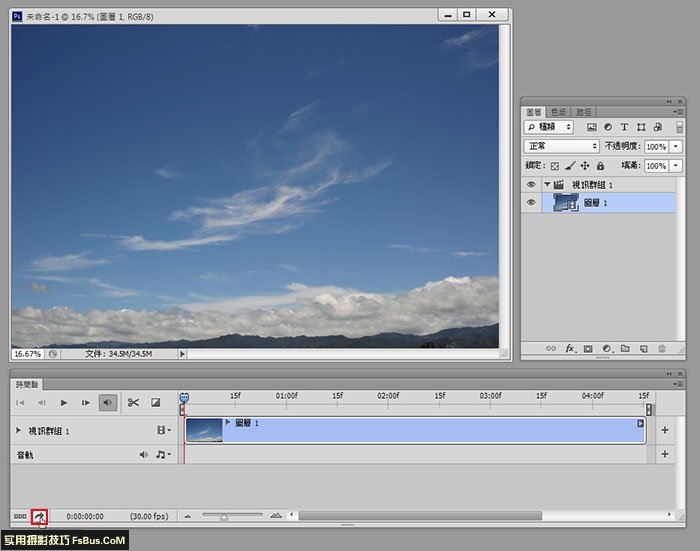700x551 pixels.
Task: Click the timeline zoom slider handle
Action: click(x=224, y=516)
